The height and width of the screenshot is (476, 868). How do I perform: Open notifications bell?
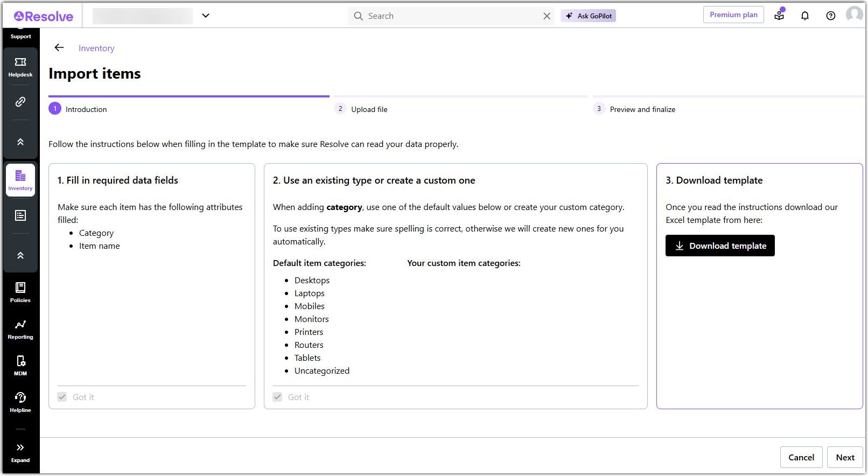[804, 16]
